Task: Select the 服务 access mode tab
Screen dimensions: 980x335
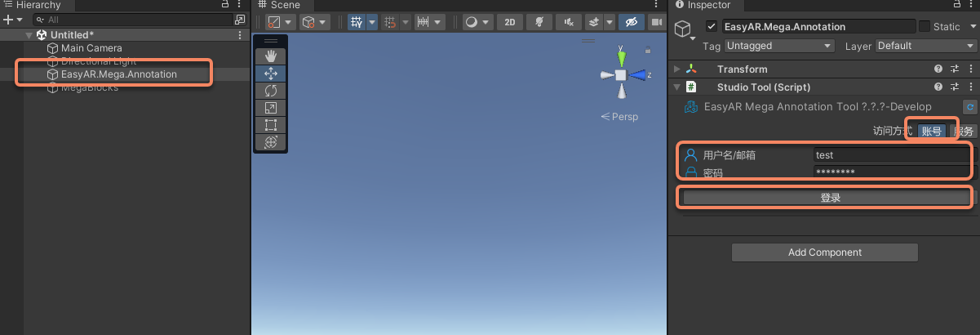Action: (964, 132)
